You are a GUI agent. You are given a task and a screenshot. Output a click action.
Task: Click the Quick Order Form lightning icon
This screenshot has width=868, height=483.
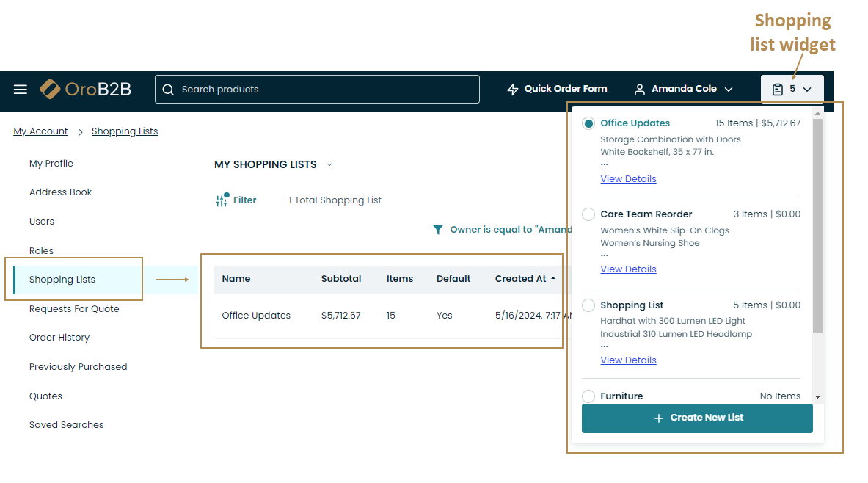tap(513, 90)
